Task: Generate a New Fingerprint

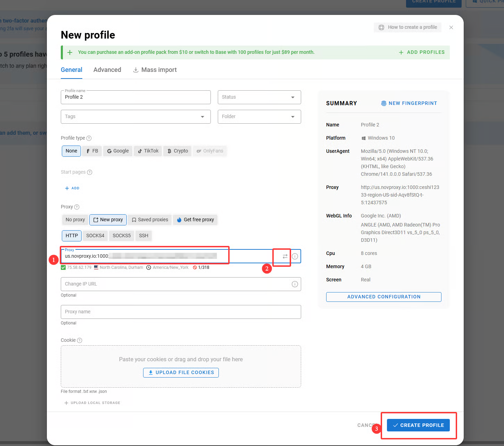Action: [409, 104]
